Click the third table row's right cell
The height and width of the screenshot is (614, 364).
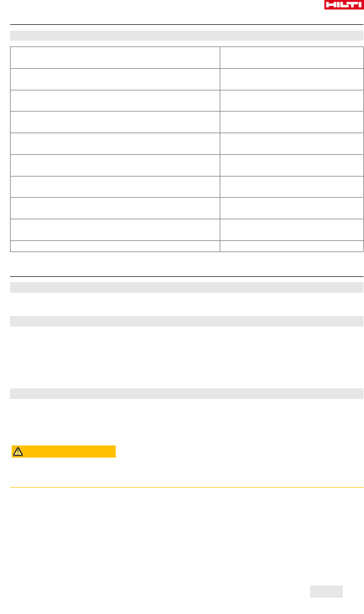292,100
